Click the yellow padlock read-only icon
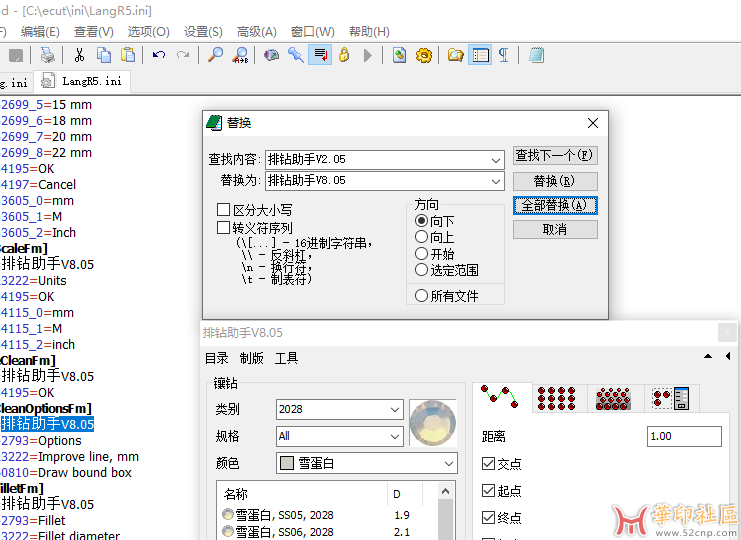 [344, 55]
